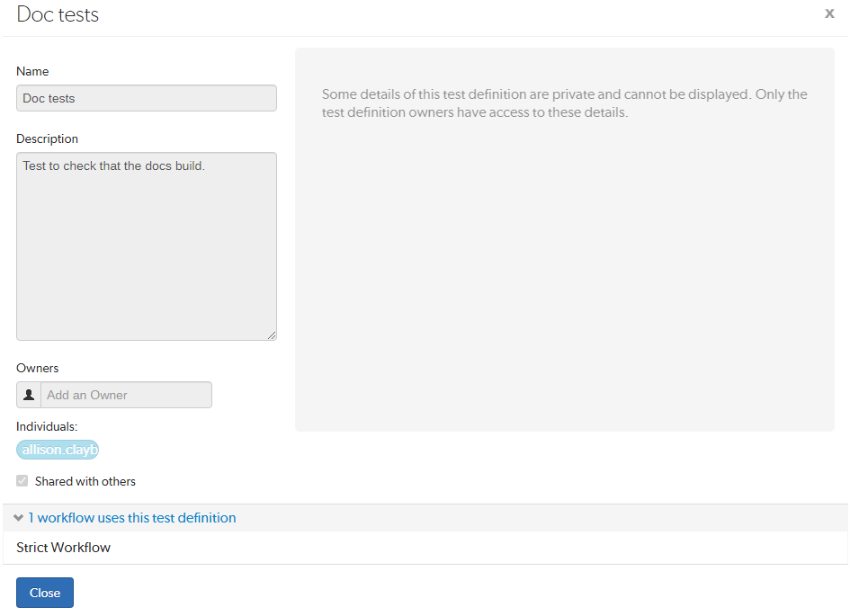Image resolution: width=859 pixels, height=616 pixels.
Task: Click the 'Shared with others' label text
Action: [x=85, y=481]
